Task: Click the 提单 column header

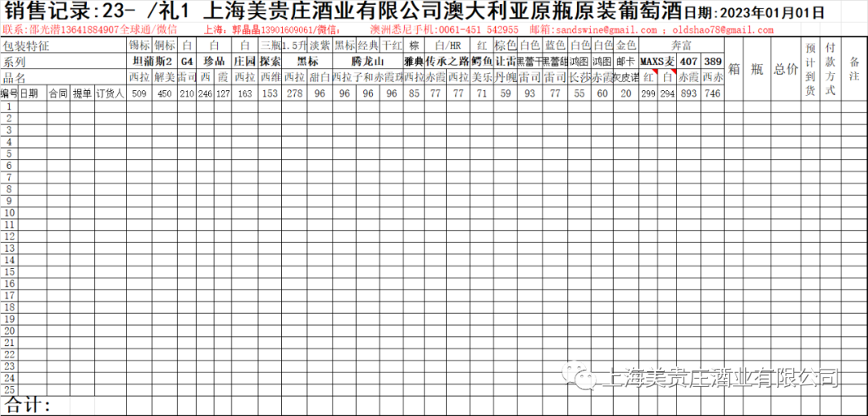Action: [x=82, y=93]
